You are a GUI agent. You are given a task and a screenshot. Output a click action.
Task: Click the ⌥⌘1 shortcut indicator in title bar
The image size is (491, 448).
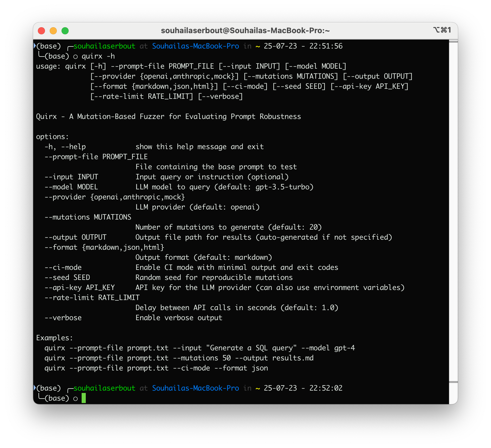[442, 30]
